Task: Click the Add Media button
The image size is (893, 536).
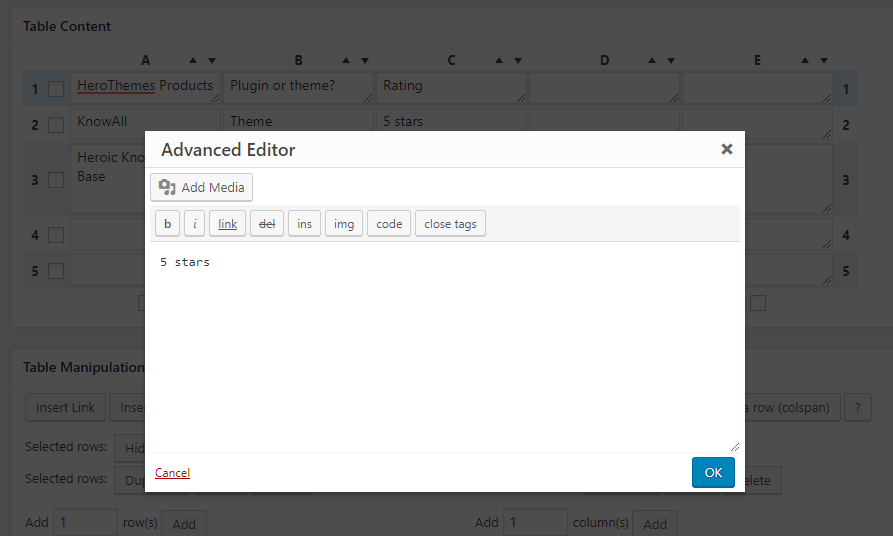Action: pyautogui.click(x=201, y=187)
